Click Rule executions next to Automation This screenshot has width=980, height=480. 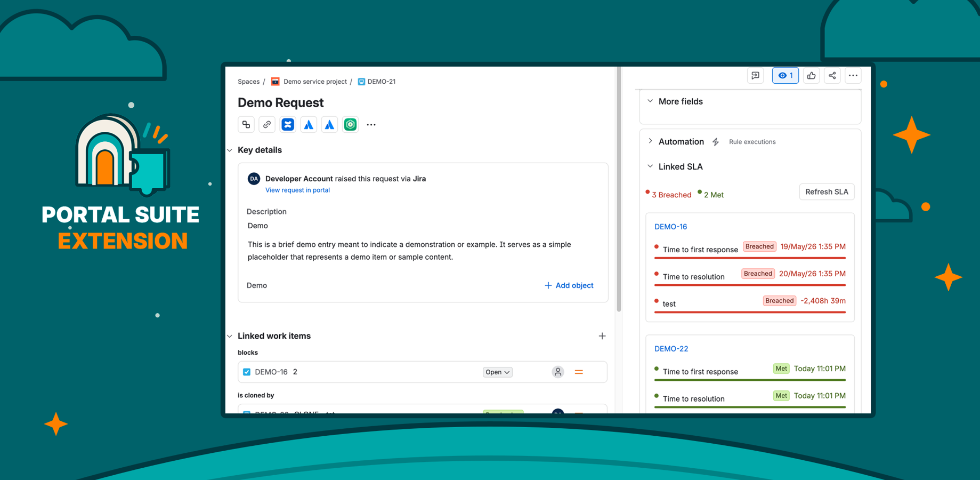click(x=752, y=142)
